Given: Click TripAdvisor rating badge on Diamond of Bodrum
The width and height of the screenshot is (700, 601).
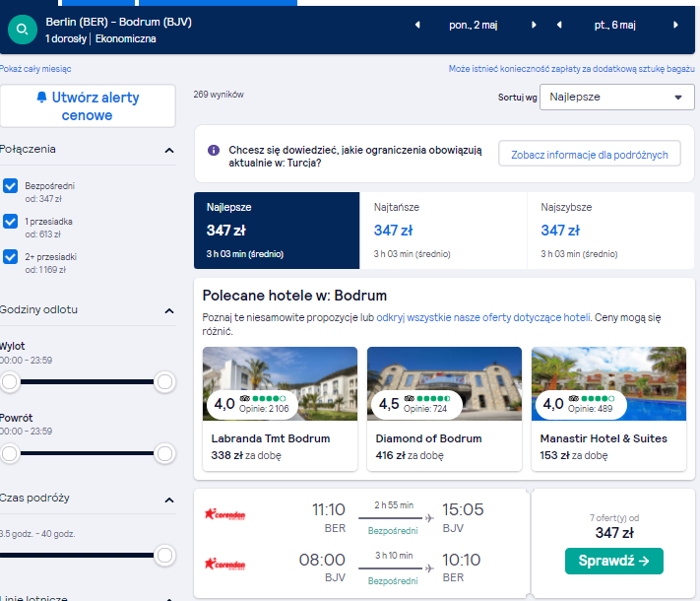Looking at the screenshot, I should pos(416,404).
